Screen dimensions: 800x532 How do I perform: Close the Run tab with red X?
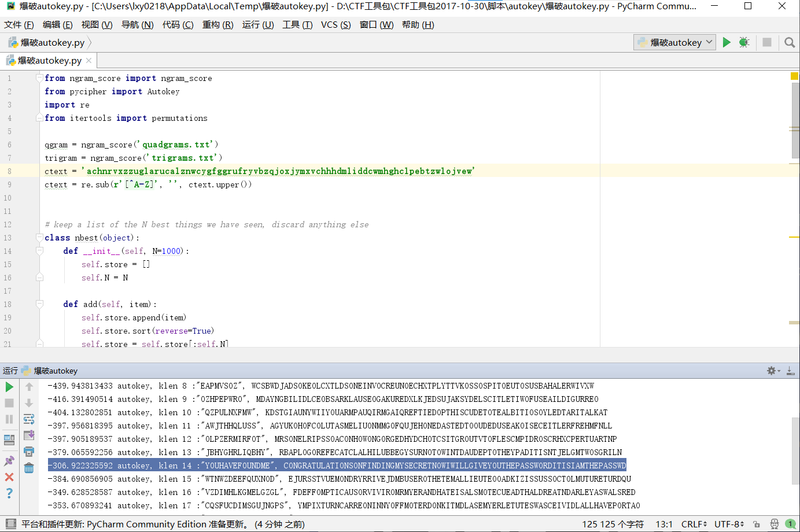coord(9,477)
